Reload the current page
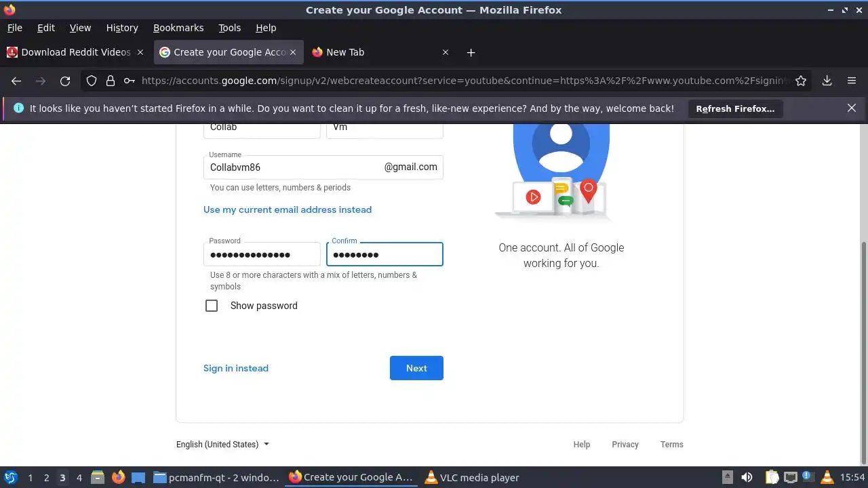Viewport: 868px width, 488px height. 65,81
